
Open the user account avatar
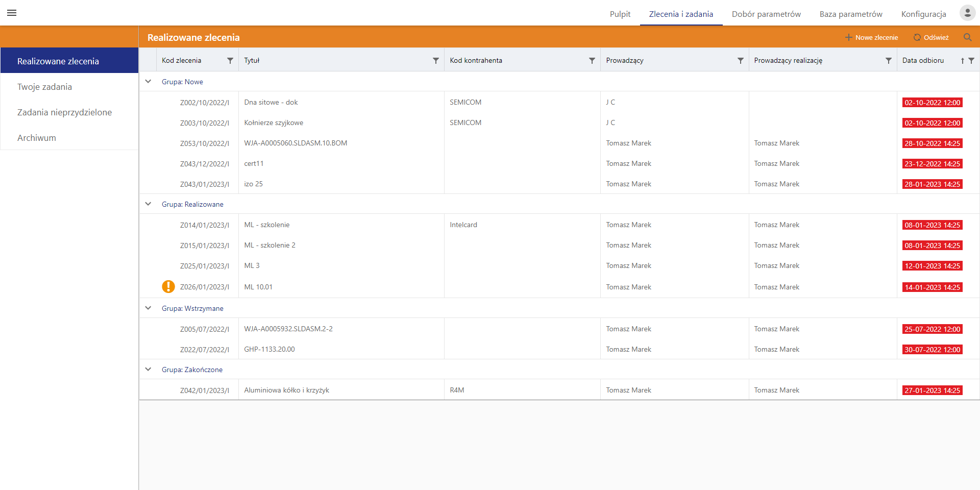[x=967, y=13]
